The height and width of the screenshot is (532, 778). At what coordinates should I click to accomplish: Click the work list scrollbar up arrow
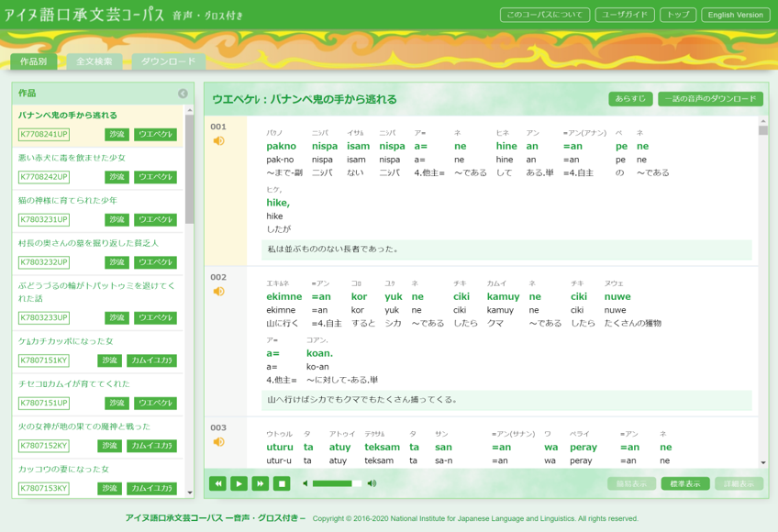190,110
